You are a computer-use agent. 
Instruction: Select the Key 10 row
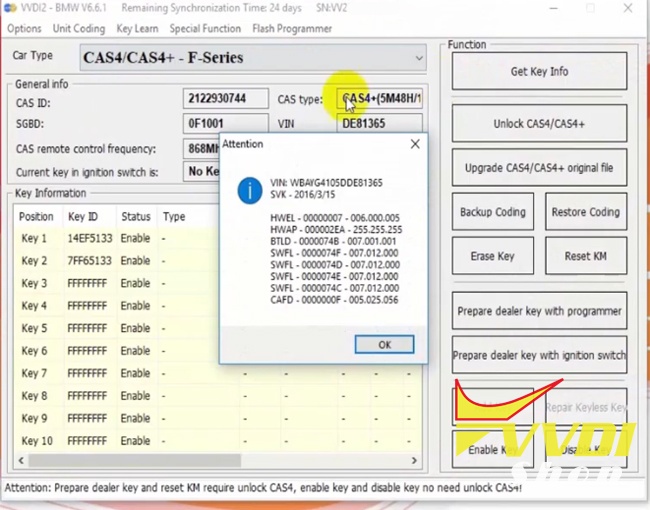tap(218, 440)
